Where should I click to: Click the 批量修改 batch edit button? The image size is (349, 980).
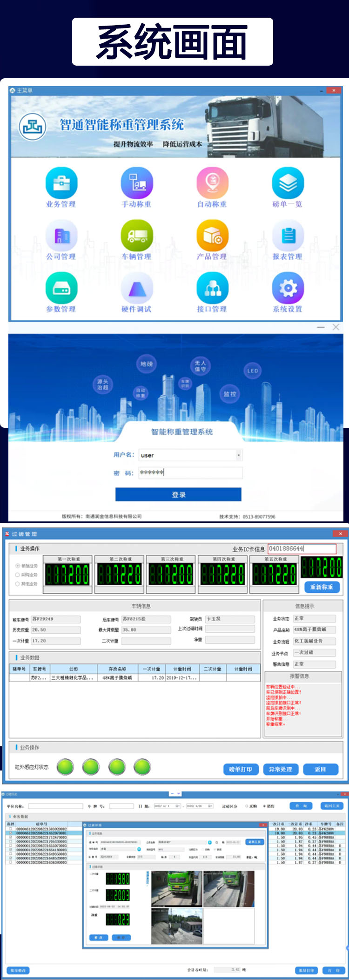[x=19, y=970]
